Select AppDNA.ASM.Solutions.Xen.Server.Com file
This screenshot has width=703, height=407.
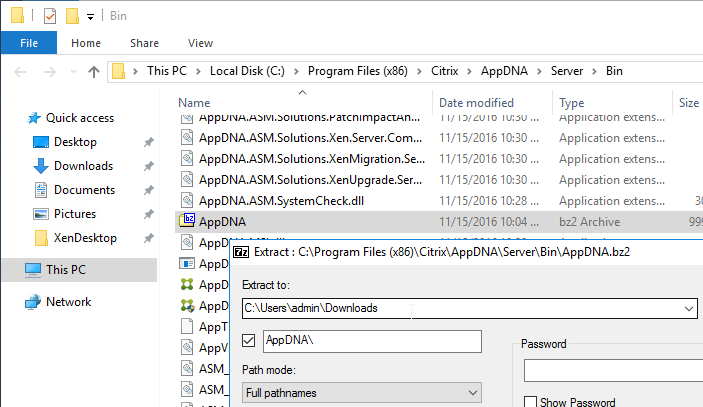(310, 138)
